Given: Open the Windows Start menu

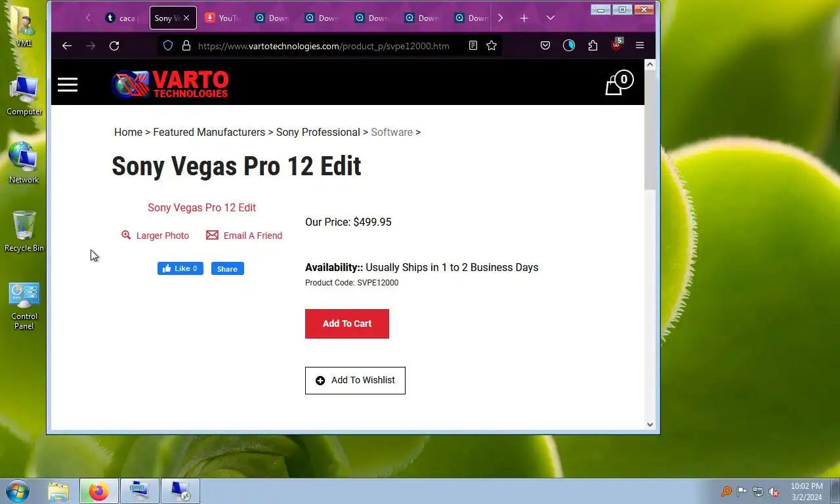Looking at the screenshot, I should [x=18, y=491].
